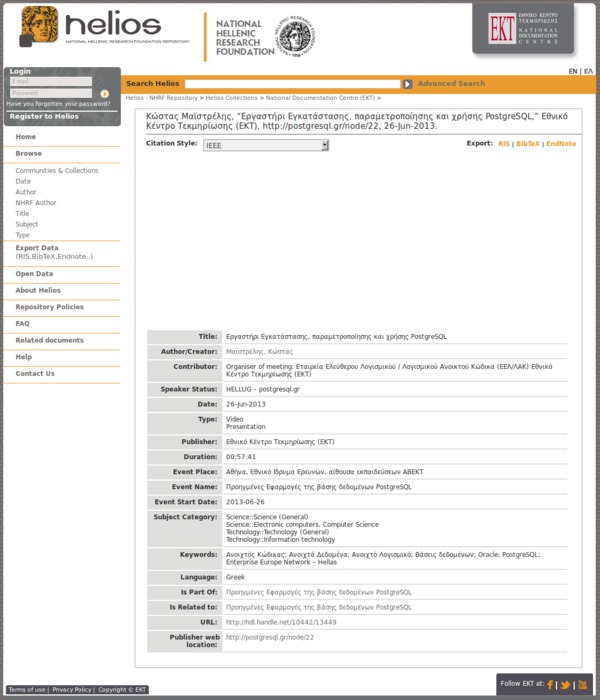Select subject 'Technology::Information technology'
This screenshot has height=700, width=600.
click(x=280, y=540)
